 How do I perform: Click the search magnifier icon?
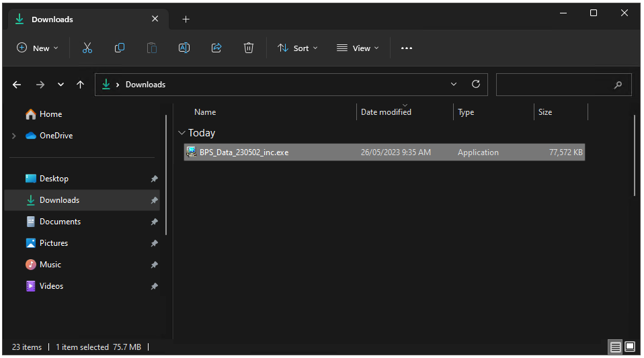click(618, 85)
